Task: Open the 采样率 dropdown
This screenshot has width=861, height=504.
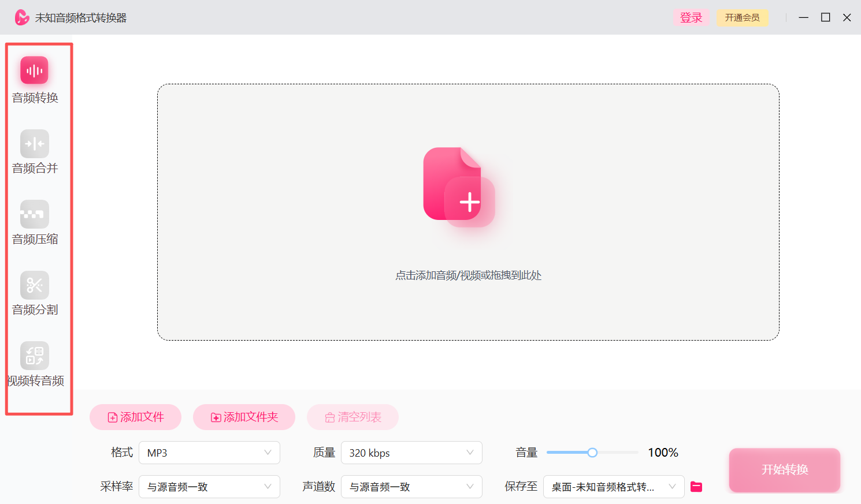Action: [209, 487]
